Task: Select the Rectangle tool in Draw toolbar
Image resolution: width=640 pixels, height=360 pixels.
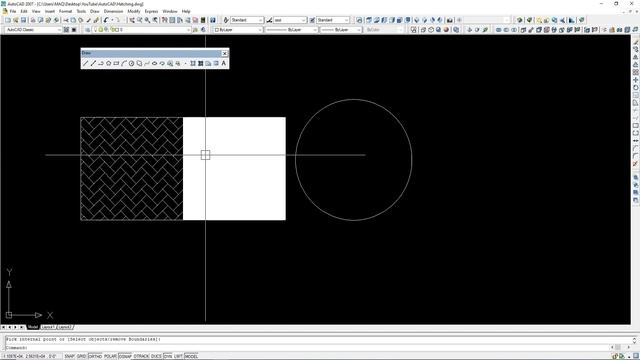Action: click(116, 63)
